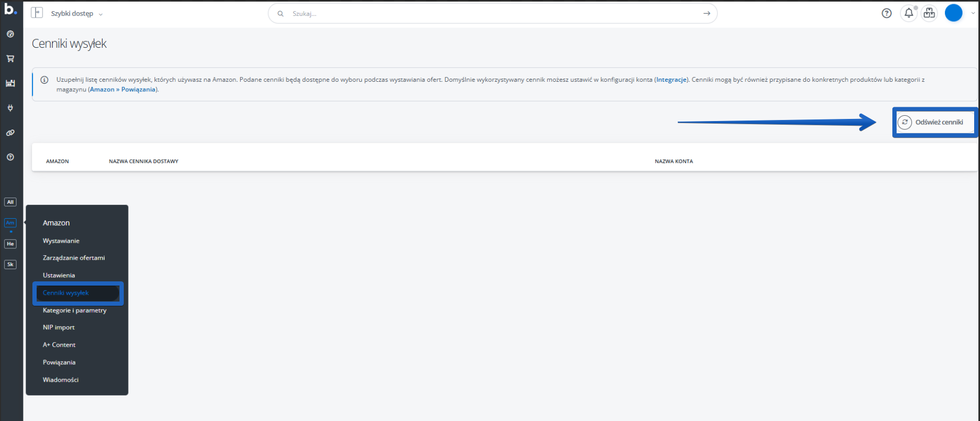This screenshot has height=421, width=980.
Task: Select the 'All' marketplace badge in sidebar
Action: point(10,202)
